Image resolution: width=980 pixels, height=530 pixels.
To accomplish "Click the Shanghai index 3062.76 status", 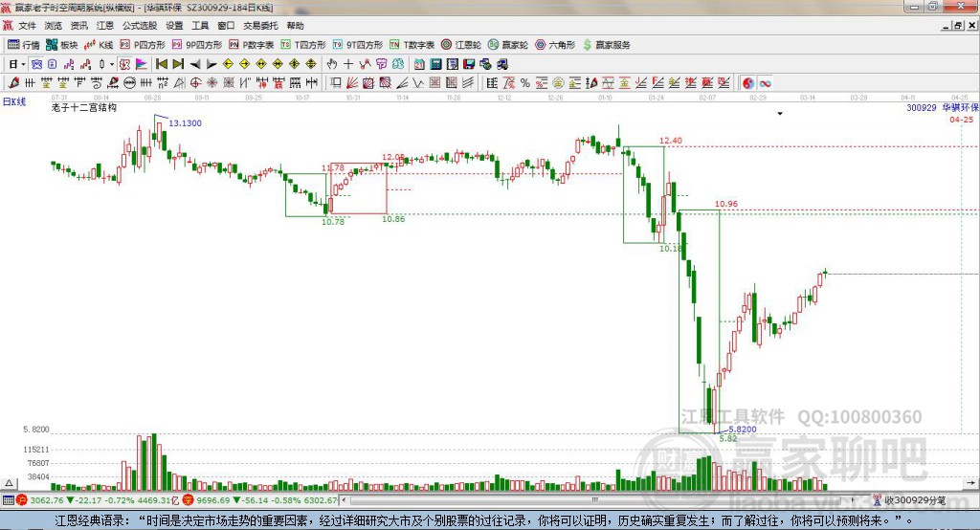I will pos(47,500).
